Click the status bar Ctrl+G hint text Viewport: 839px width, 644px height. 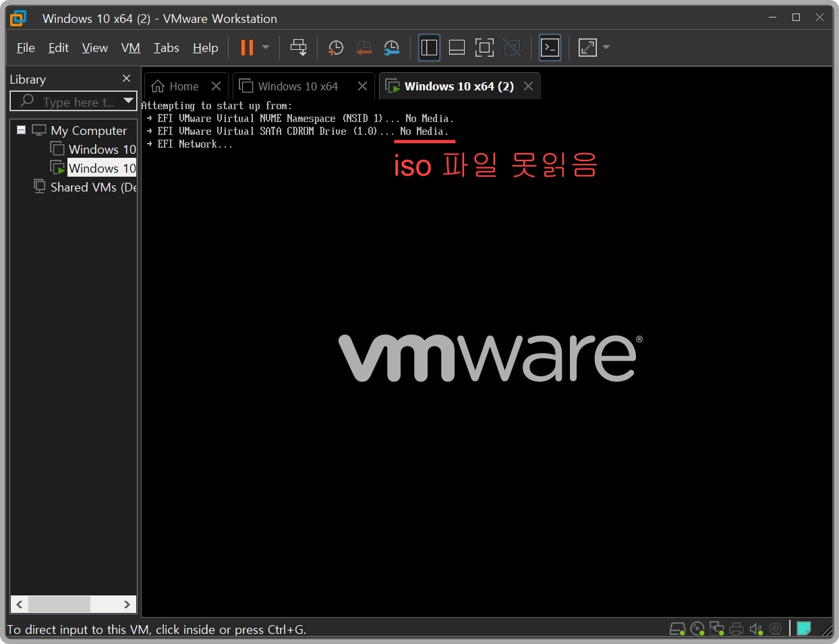(x=156, y=630)
